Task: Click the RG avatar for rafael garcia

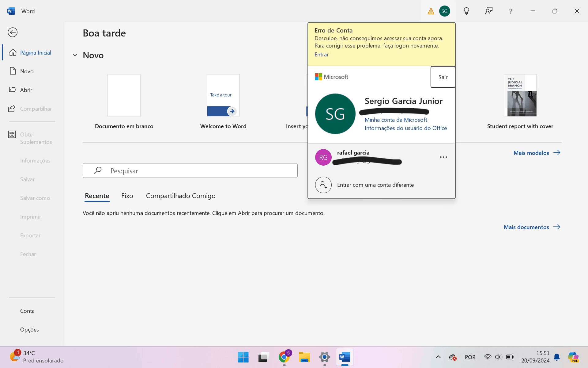Action: click(x=323, y=157)
